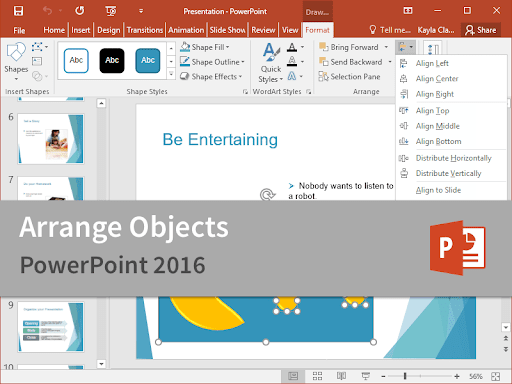Open Customize Quick Access Toolbar arrow
Viewport: 512px width, 384px height.
tap(141, 11)
